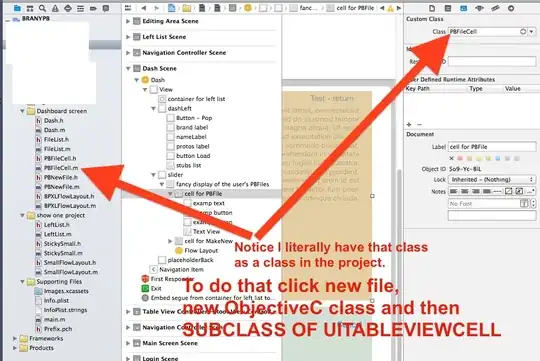This screenshot has width=540, height=361.
Task: Click the Restoration ID field
Action: (492, 62)
